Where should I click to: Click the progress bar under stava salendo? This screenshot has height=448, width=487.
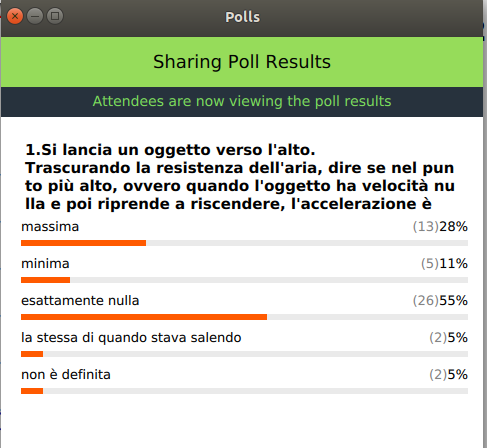(x=32, y=354)
